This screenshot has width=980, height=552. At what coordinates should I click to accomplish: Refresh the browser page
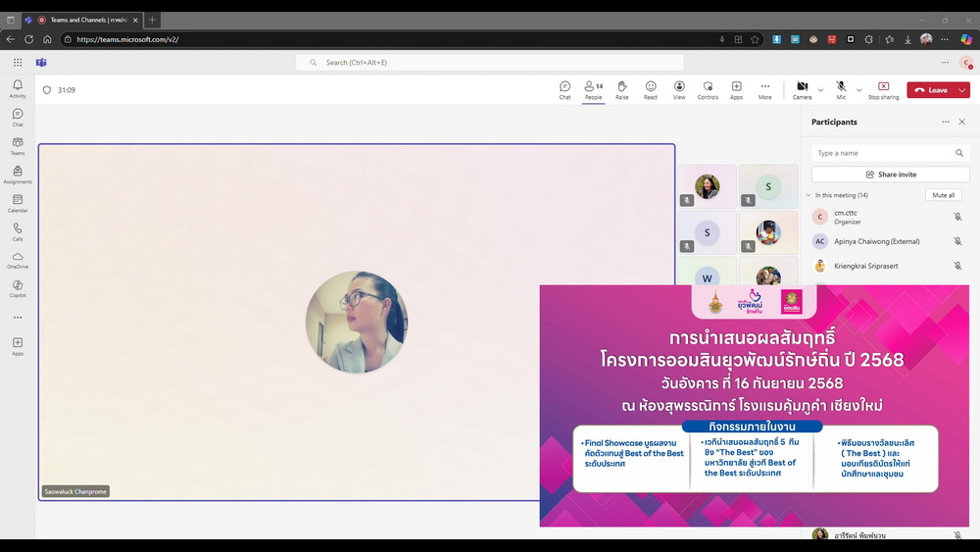[x=28, y=39]
